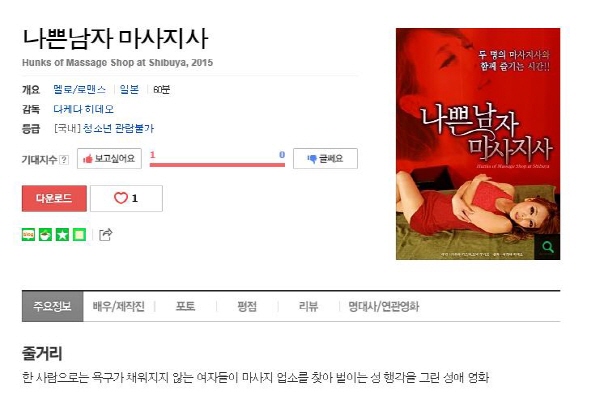Click the Naver blog share icon
The height and width of the screenshot is (401, 600).
tap(28, 235)
